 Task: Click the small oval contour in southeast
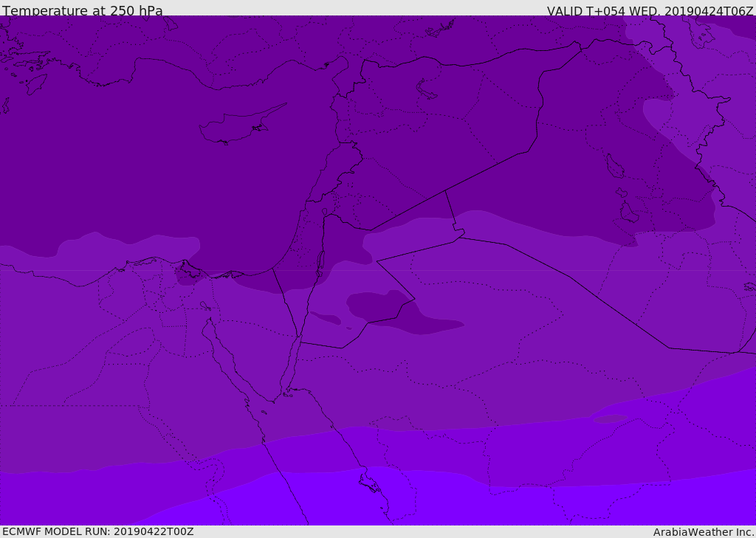[611, 419]
